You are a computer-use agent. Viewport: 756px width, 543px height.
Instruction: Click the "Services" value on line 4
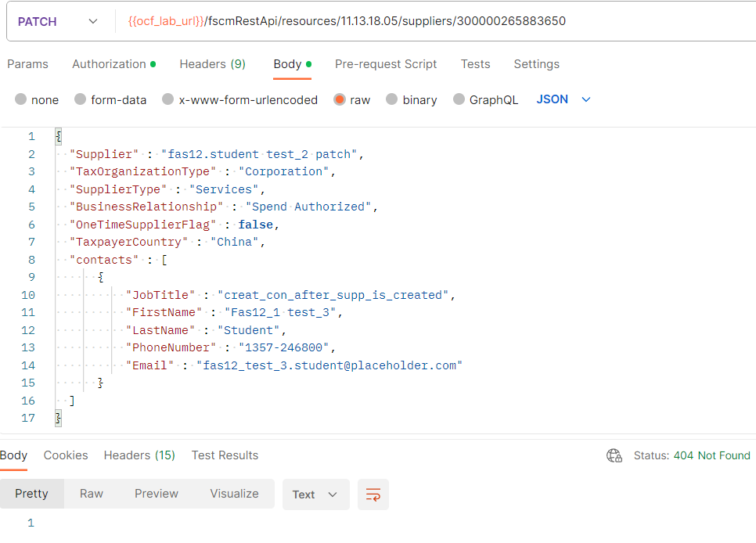(x=224, y=189)
